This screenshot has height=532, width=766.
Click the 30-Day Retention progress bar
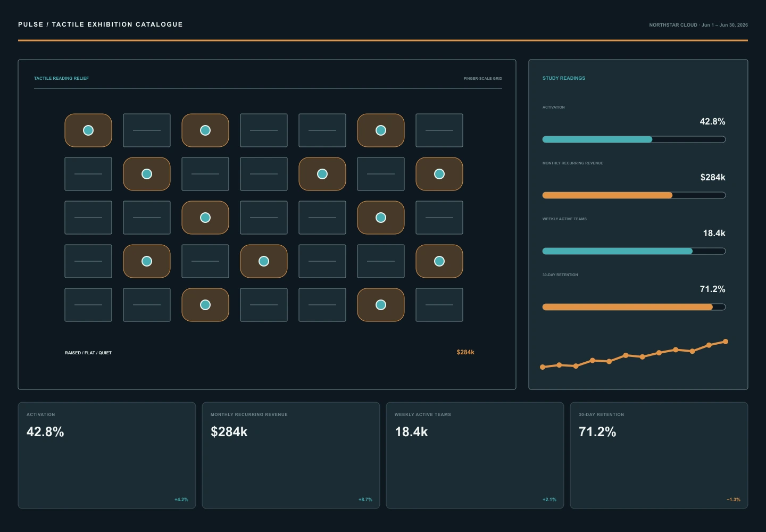click(634, 307)
